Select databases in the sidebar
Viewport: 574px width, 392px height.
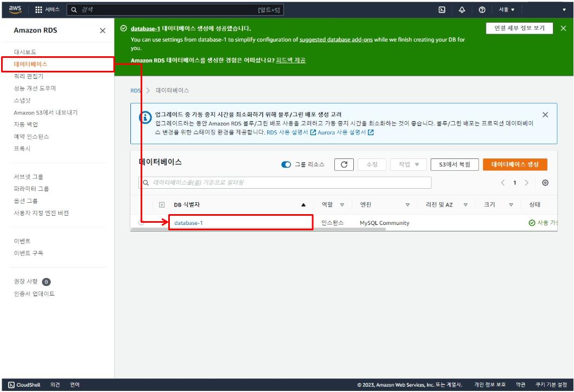pyautogui.click(x=31, y=64)
